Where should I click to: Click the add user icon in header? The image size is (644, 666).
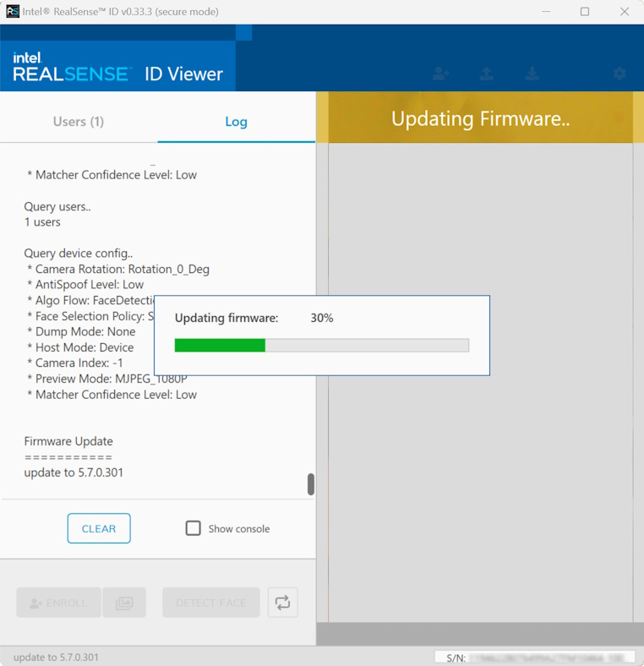point(440,74)
